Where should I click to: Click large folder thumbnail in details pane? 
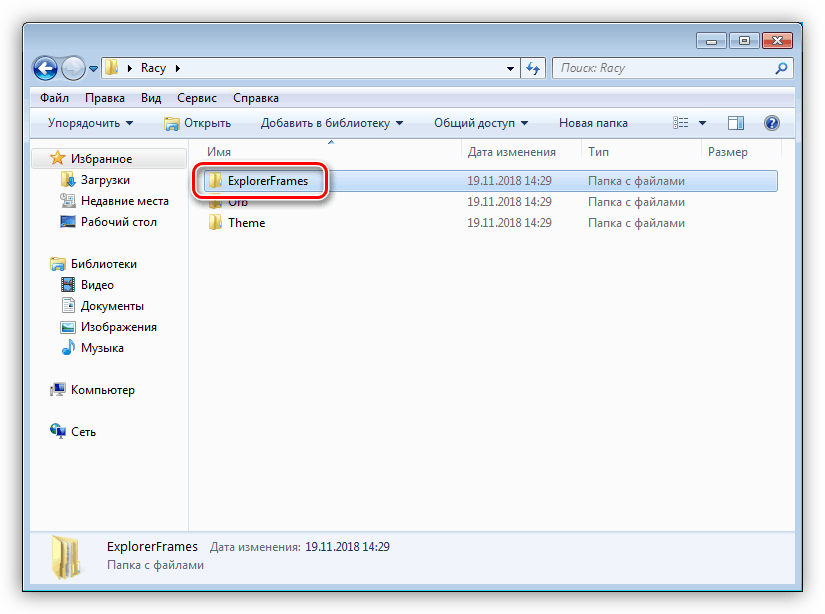coord(66,557)
